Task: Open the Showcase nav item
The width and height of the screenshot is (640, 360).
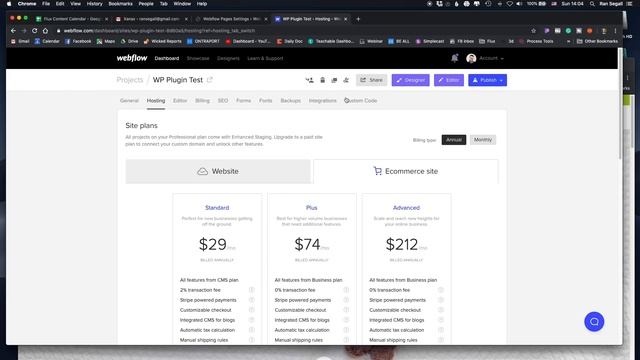Action: (198, 58)
